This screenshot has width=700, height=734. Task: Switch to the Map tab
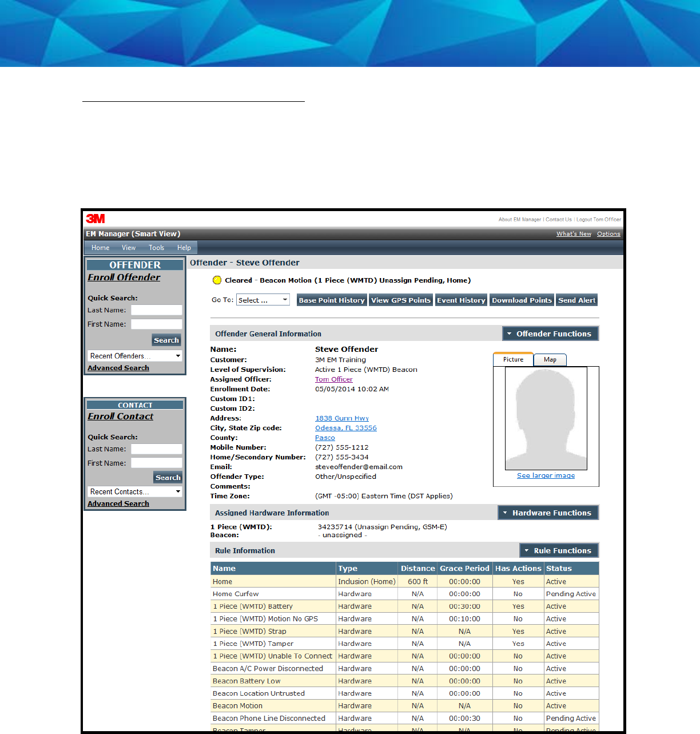coord(550,359)
